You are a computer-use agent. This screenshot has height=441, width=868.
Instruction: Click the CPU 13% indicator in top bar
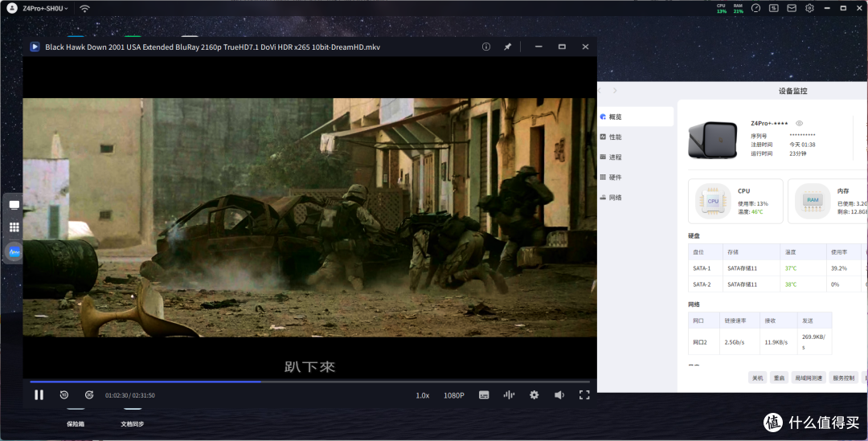coord(721,8)
